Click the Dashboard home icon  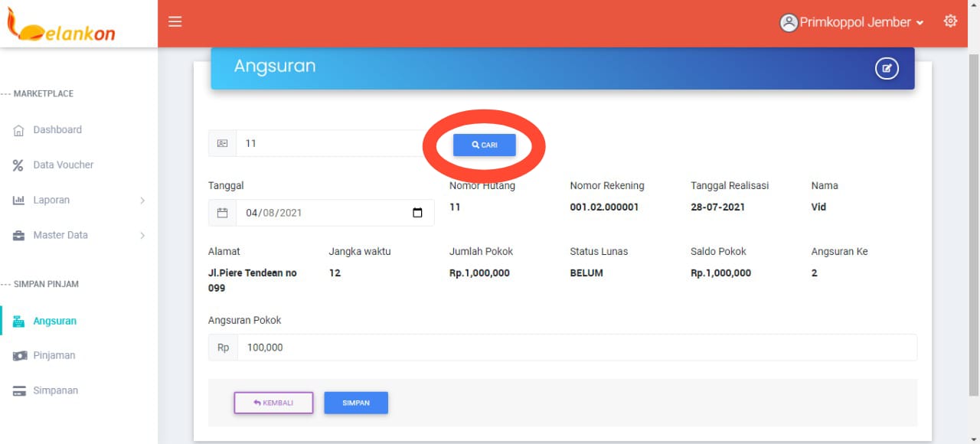click(19, 130)
